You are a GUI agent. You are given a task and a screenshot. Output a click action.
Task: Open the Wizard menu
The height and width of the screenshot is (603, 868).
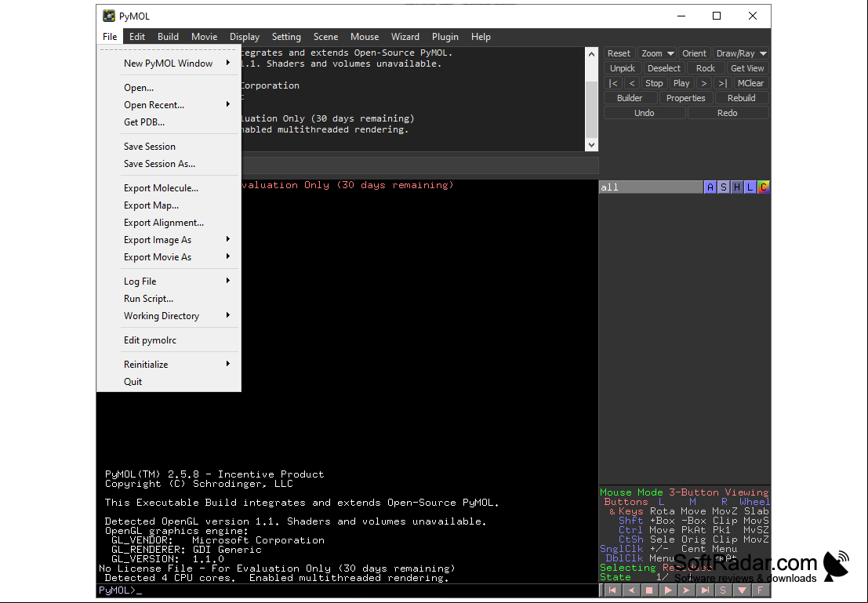pos(405,37)
